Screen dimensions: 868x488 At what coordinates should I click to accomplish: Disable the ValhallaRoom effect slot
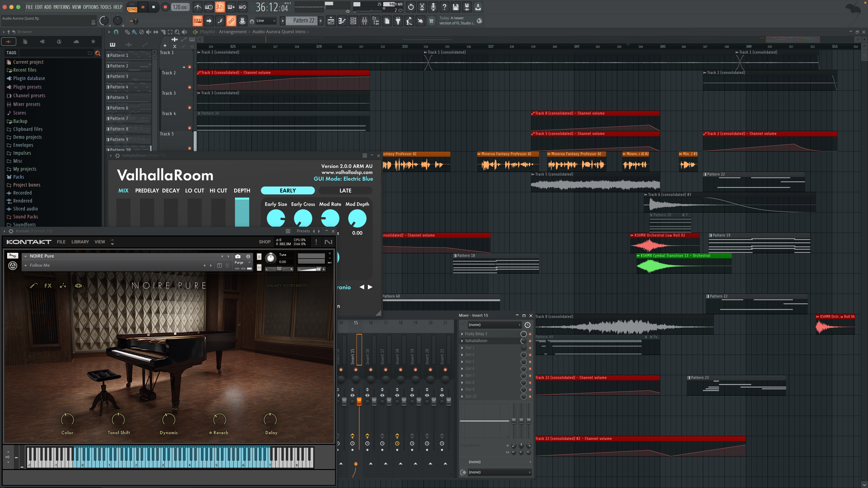pyautogui.click(x=524, y=341)
